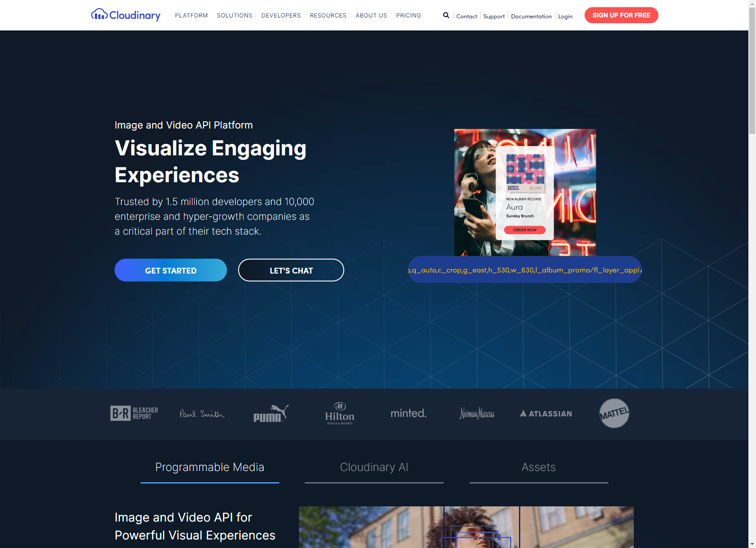Open the Support link
This screenshot has height=548, width=756.
(494, 16)
